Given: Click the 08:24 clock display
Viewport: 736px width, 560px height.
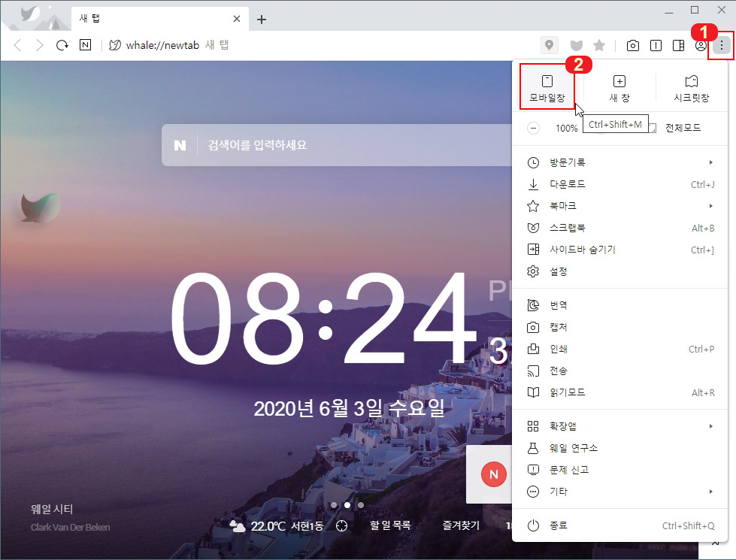Looking at the screenshot, I should click(x=323, y=319).
